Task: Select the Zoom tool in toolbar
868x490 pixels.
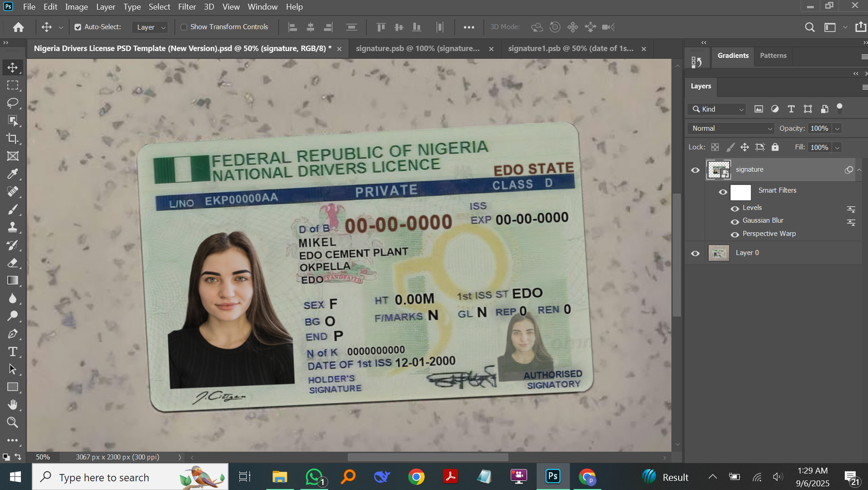Action: point(12,422)
